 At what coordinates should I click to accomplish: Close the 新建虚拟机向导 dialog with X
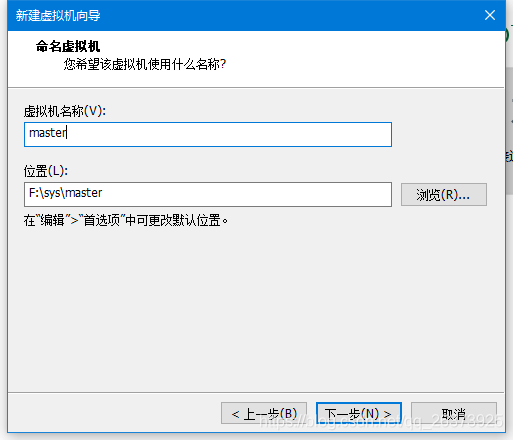490,15
